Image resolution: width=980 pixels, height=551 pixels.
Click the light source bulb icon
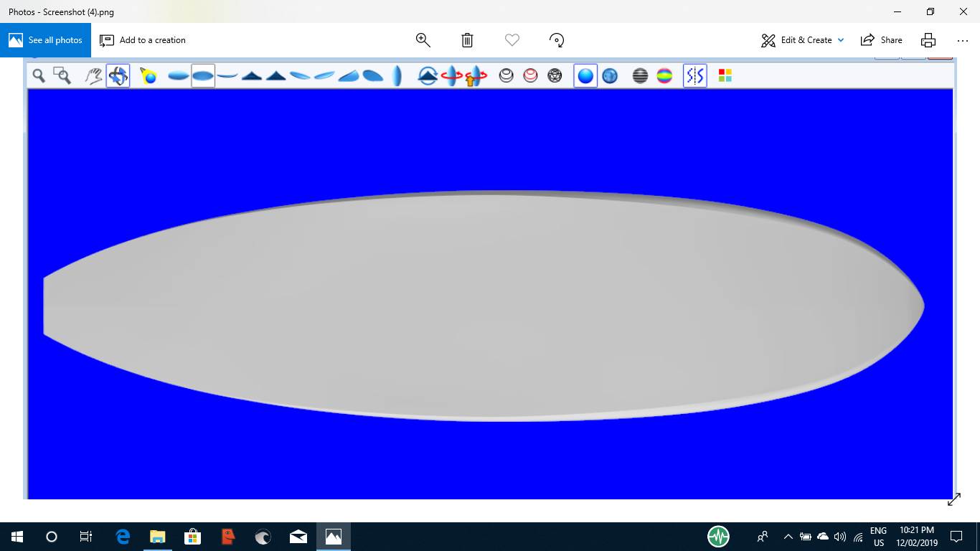click(x=149, y=75)
